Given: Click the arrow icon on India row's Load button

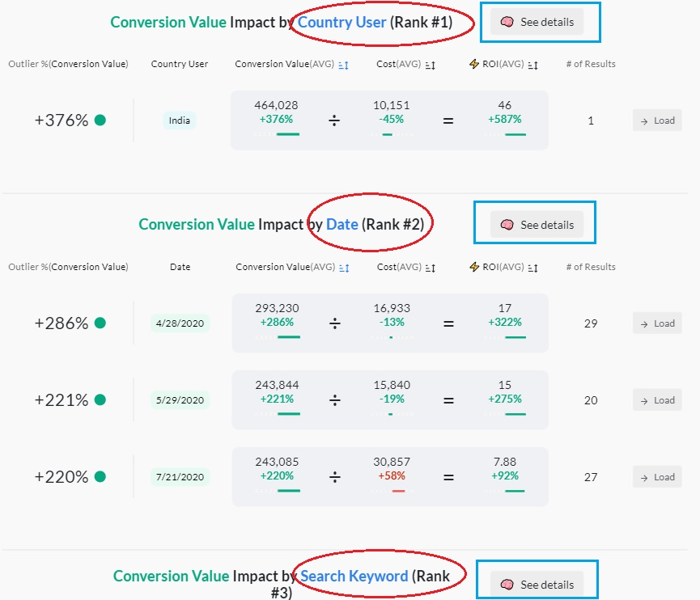Looking at the screenshot, I should click(x=645, y=120).
